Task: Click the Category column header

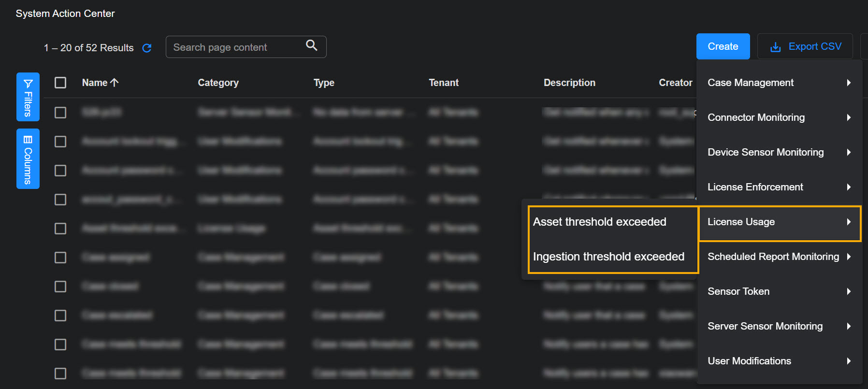Action: pyautogui.click(x=218, y=83)
